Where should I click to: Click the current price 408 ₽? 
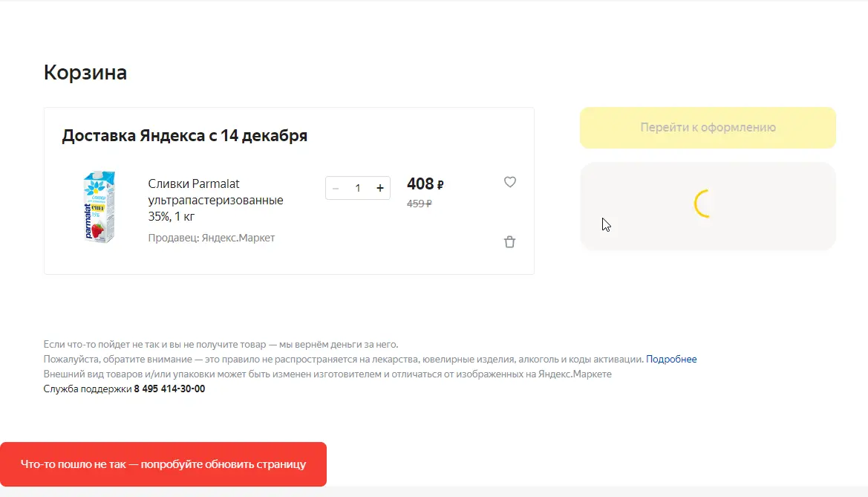425,184
